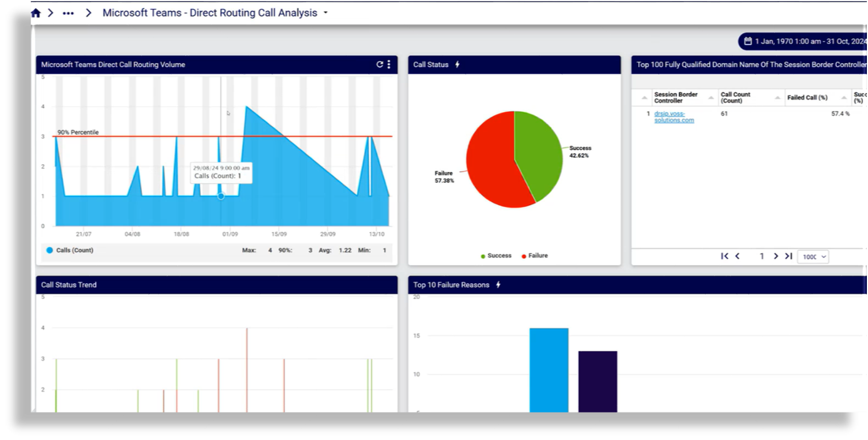The width and height of the screenshot is (868, 440).
Task: Click the Top 10 Failure Reasons lightning icon
Action: click(498, 285)
